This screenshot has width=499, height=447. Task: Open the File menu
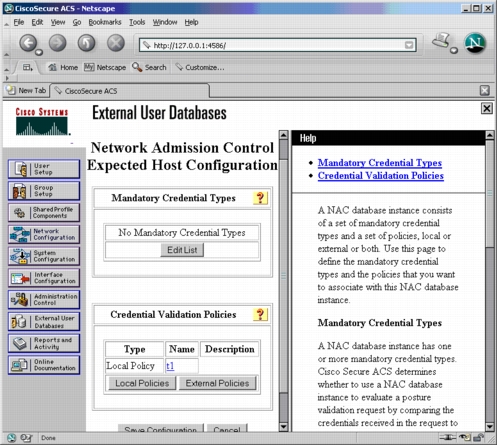(19, 22)
